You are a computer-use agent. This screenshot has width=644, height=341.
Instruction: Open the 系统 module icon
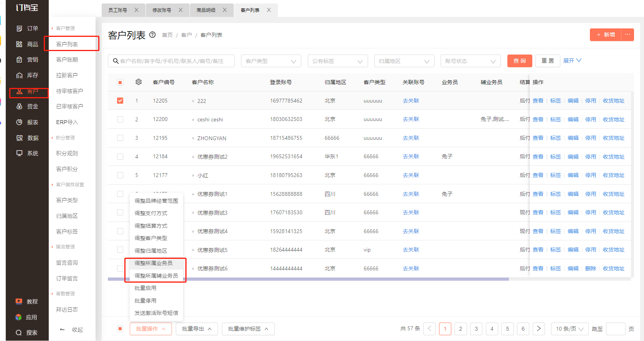(19, 153)
